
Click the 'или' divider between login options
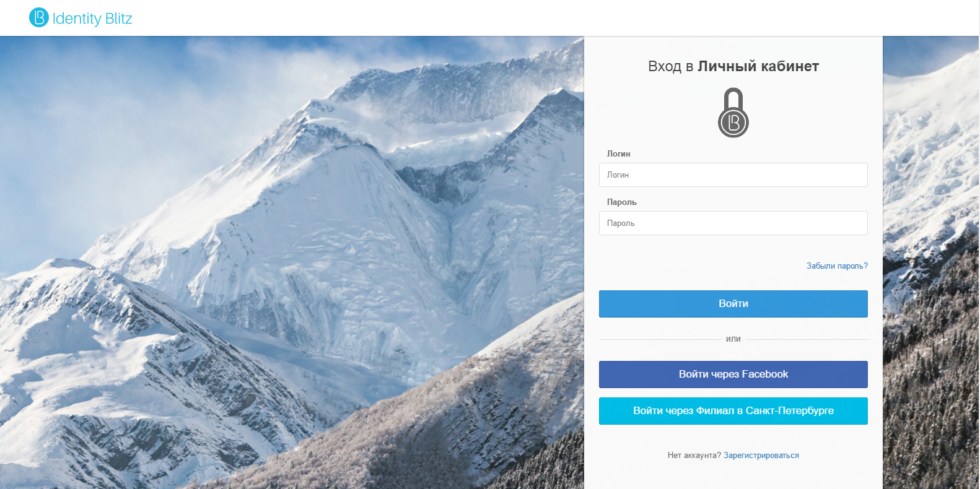[x=733, y=339]
